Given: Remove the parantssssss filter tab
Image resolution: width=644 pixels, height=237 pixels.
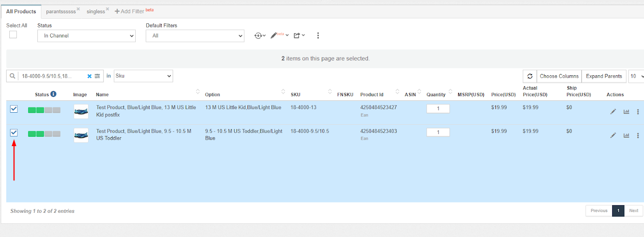Looking at the screenshot, I should coord(78,9).
